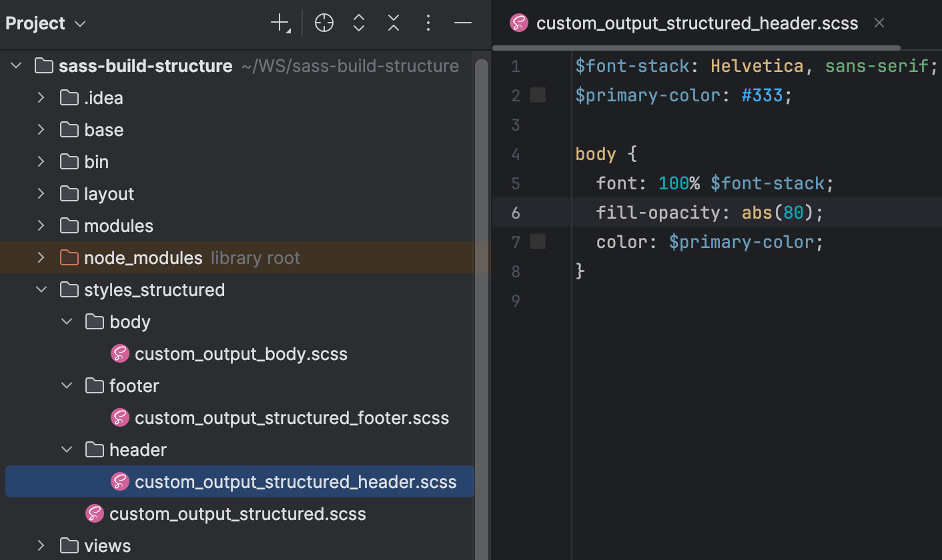This screenshot has width=942, height=560.
Task: Open Project panel options kebab menu
Action: pyautogui.click(x=428, y=23)
